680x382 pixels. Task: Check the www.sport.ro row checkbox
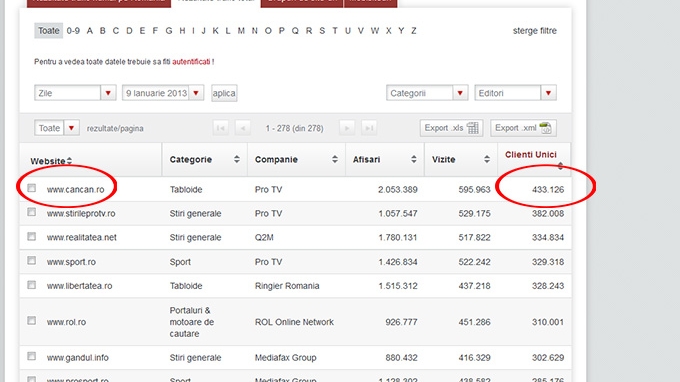[31, 260]
